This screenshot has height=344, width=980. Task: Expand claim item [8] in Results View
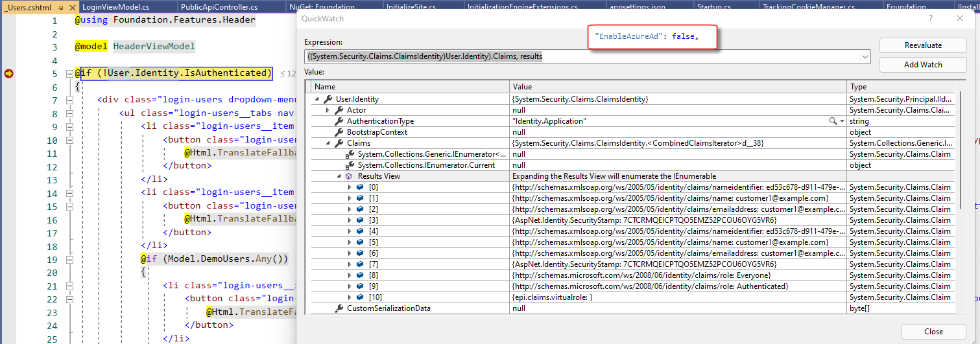[350, 275]
